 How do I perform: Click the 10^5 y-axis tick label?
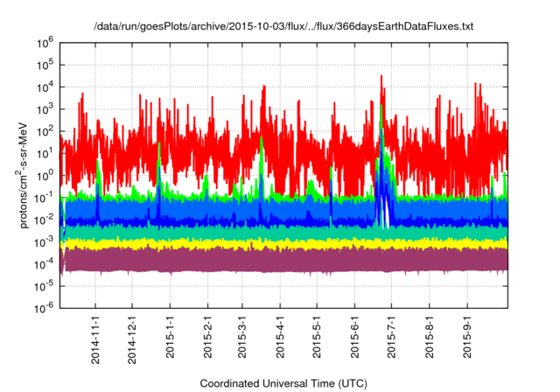click(45, 66)
